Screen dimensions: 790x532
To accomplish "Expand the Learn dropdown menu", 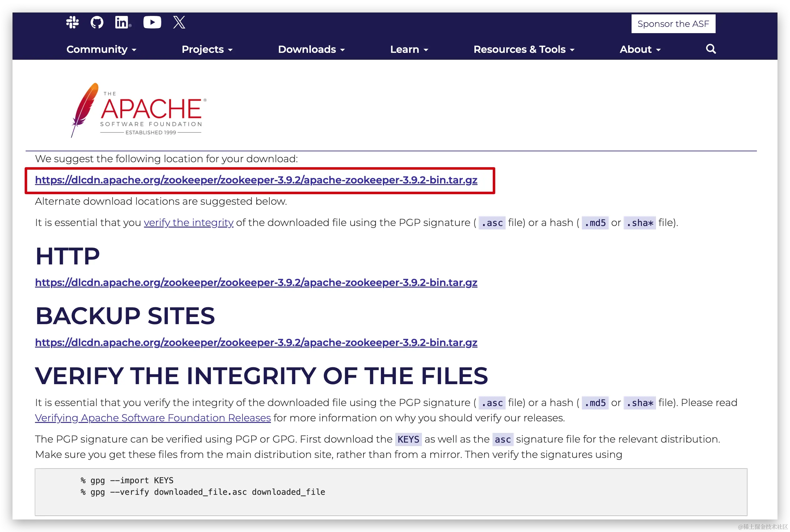I will coord(409,49).
